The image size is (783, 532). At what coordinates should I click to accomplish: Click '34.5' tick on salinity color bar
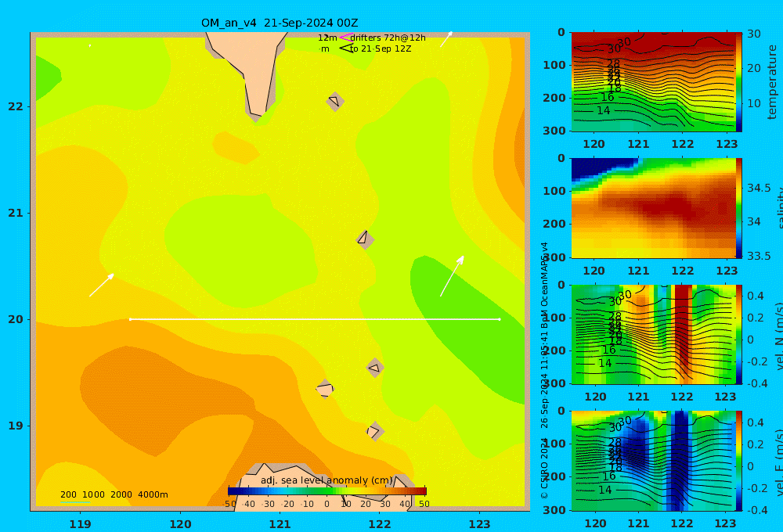759,188
